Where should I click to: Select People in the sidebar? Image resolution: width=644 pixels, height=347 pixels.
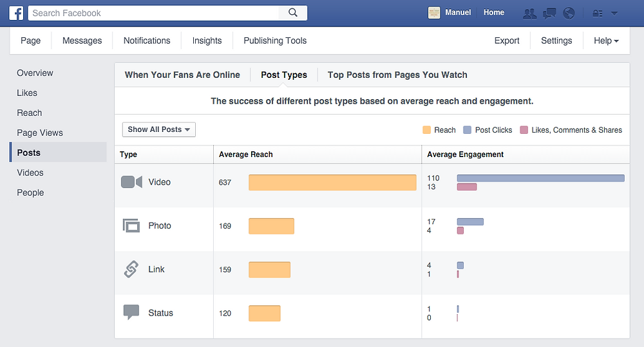click(x=30, y=192)
